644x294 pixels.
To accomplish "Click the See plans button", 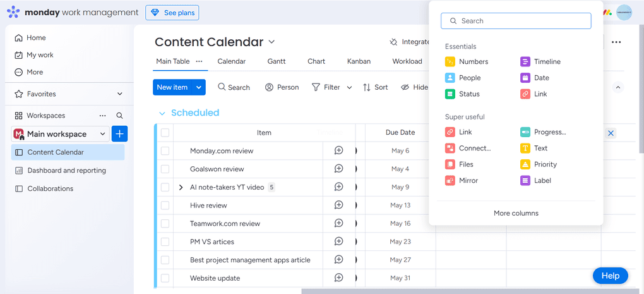I will (x=172, y=13).
